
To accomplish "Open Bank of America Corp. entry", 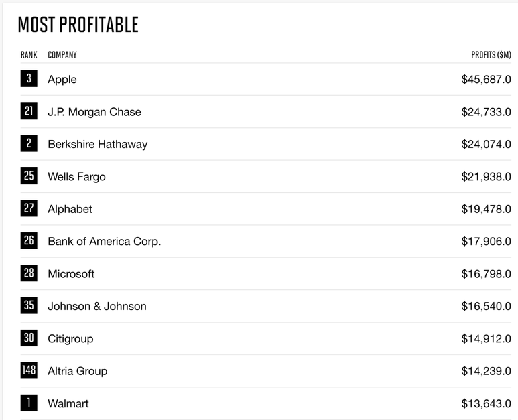I will (105, 241).
